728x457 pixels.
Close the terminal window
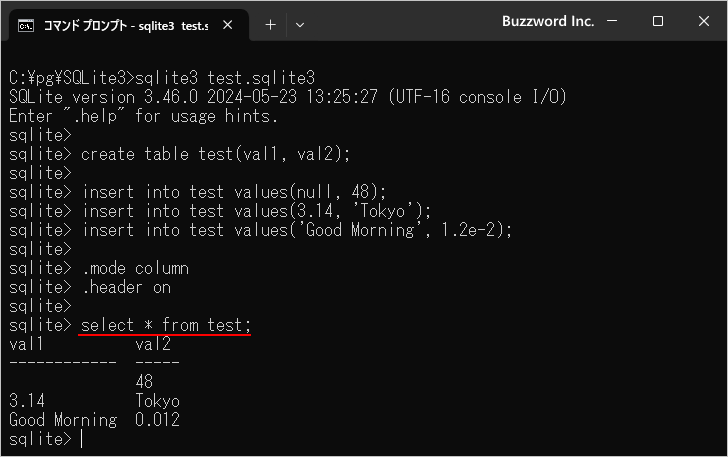pos(703,21)
